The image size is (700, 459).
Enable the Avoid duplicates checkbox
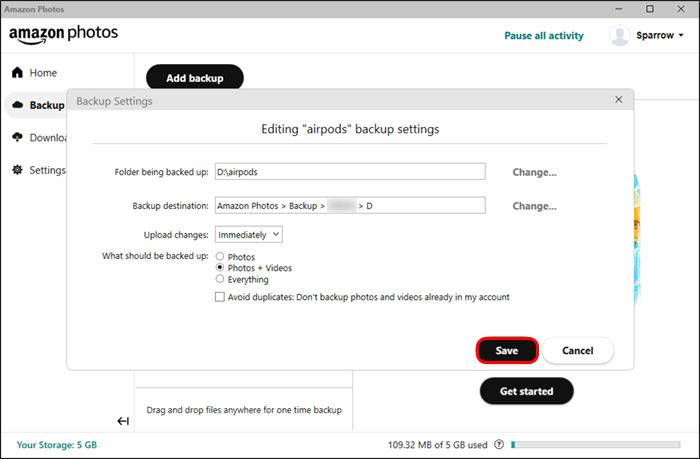pos(220,297)
